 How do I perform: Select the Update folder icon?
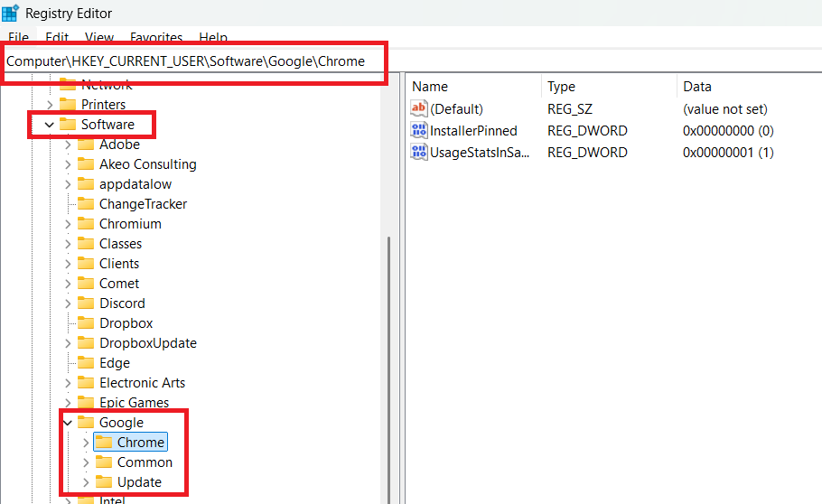pyautogui.click(x=104, y=482)
